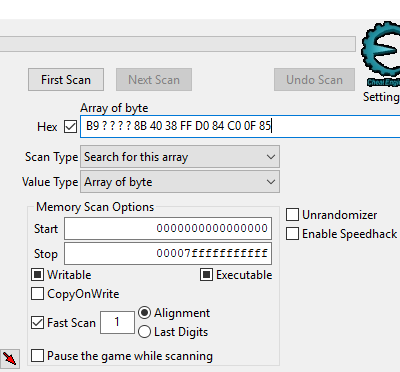Click the red arrow pointer icon

(10, 359)
